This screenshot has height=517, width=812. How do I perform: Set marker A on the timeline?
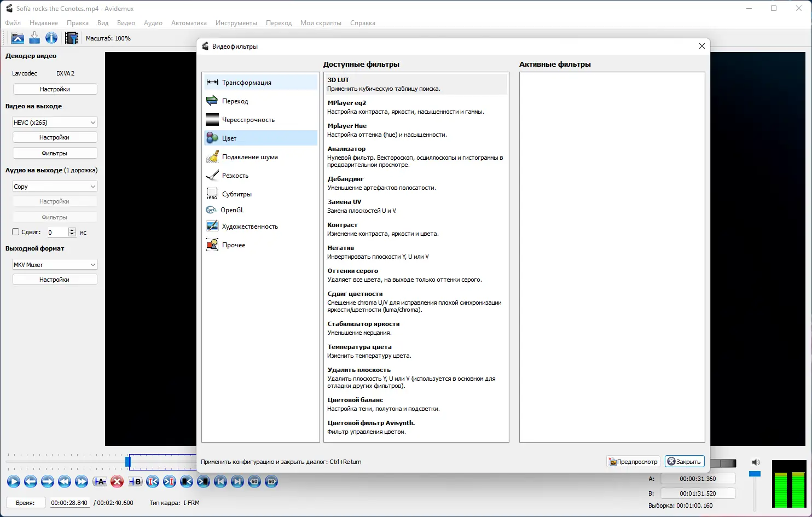coord(99,482)
